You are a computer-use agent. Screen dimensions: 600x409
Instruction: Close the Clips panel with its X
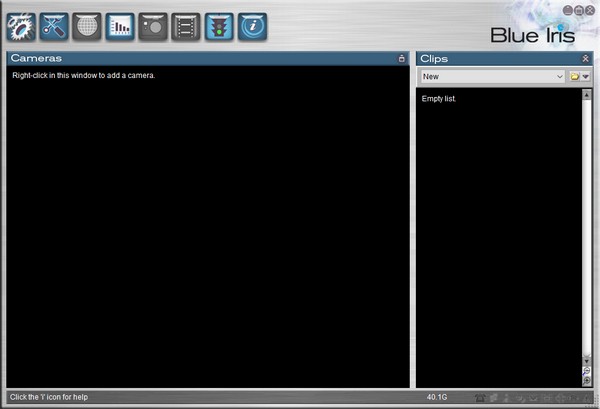pyautogui.click(x=585, y=59)
